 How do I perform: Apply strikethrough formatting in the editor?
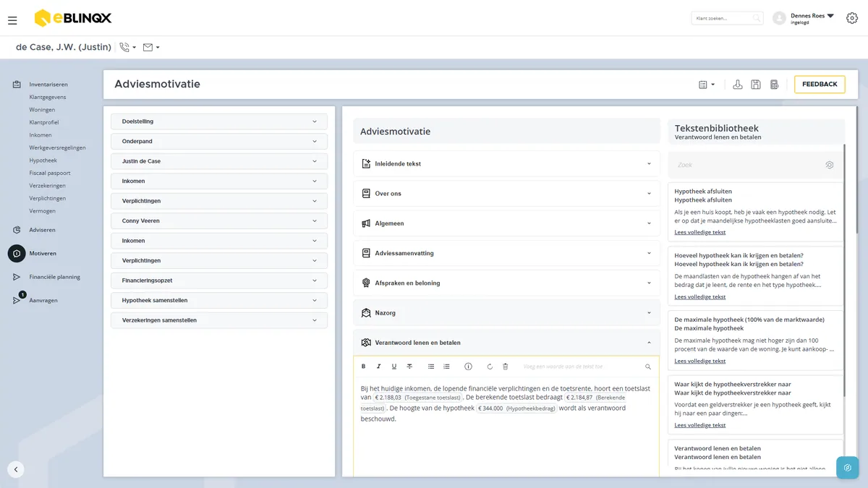(409, 367)
